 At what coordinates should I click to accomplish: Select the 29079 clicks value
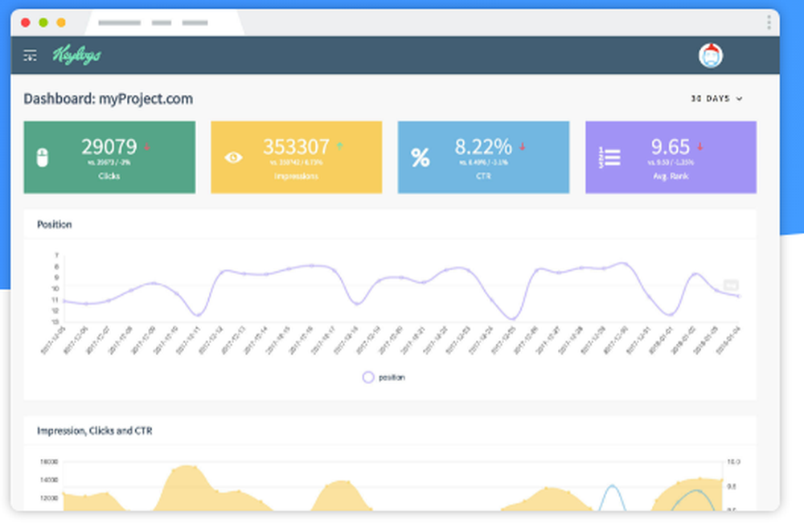109,147
